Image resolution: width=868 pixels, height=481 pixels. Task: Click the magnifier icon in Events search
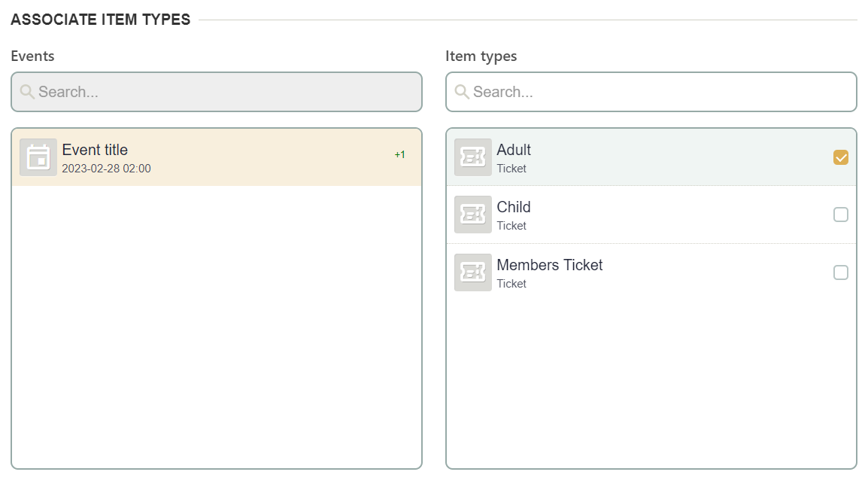[x=27, y=91]
